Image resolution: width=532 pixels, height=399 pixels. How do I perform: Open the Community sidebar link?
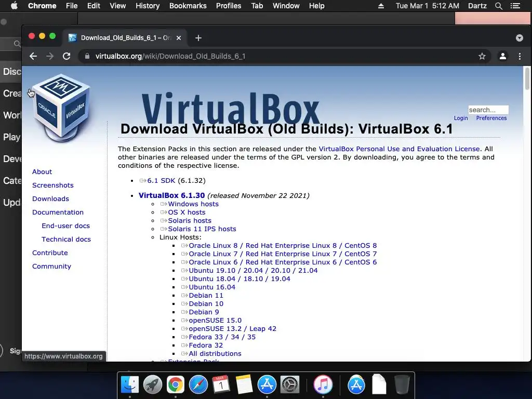pos(51,267)
